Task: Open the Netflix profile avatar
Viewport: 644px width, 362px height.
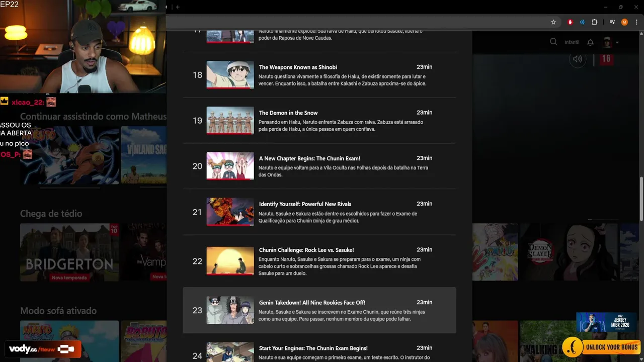Action: pos(607,42)
